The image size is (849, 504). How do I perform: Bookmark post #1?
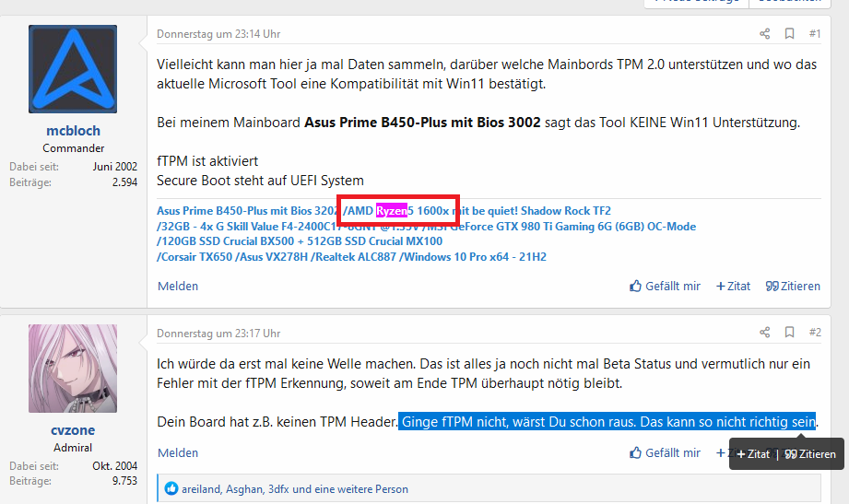[789, 33]
